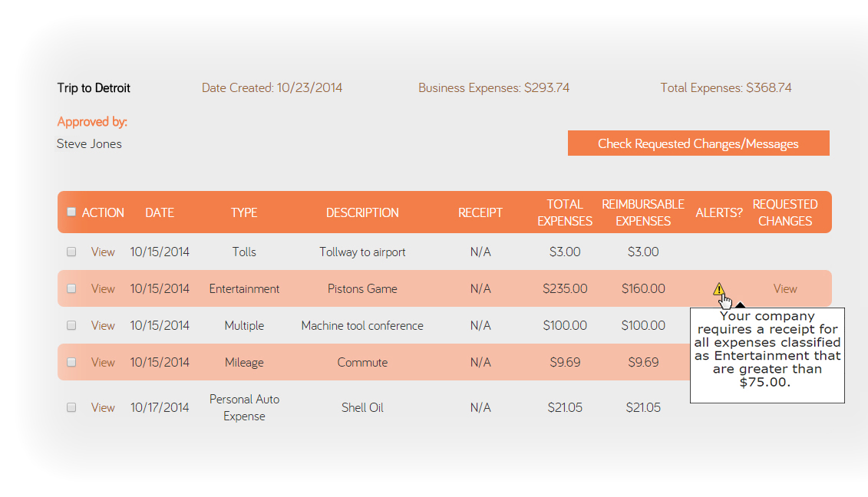Click the Date column header

[x=160, y=212]
